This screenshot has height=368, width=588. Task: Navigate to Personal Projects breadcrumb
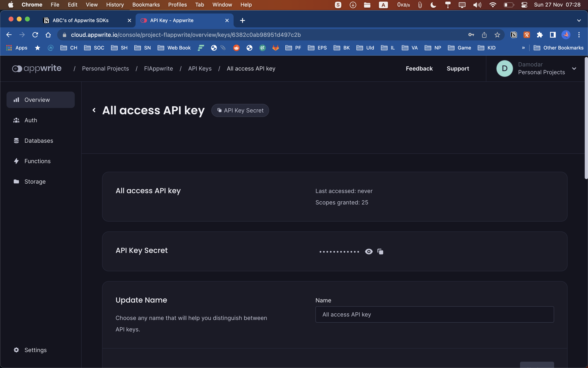click(105, 69)
